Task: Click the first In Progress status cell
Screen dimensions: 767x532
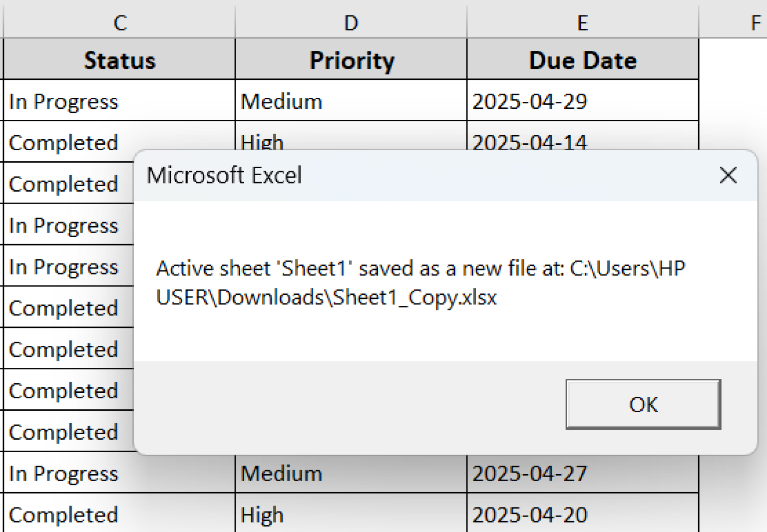Action: 63,101
